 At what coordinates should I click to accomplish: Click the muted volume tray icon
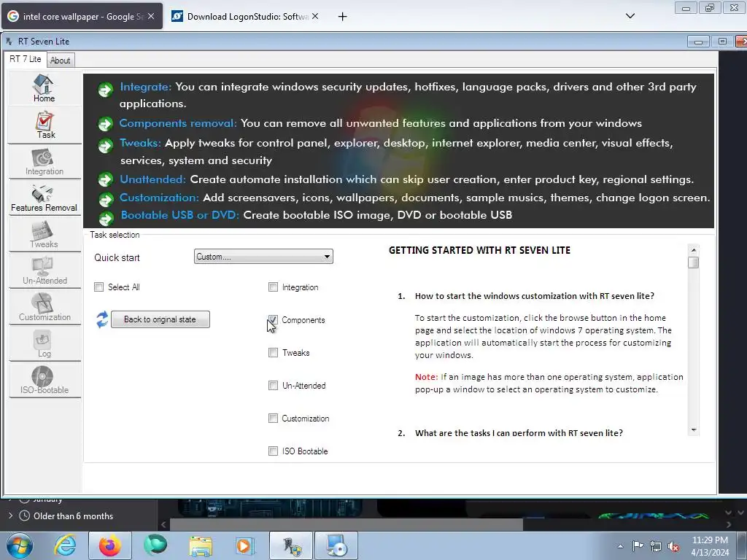pyautogui.click(x=673, y=547)
